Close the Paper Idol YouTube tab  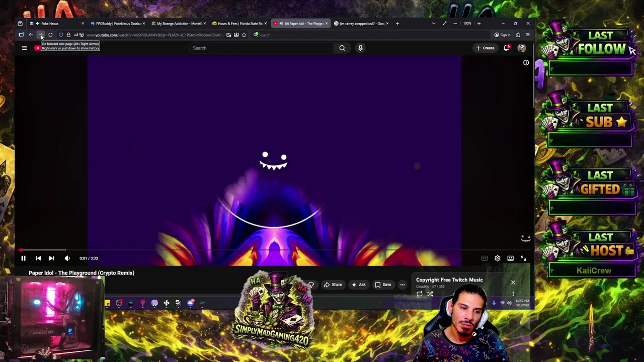(x=326, y=24)
